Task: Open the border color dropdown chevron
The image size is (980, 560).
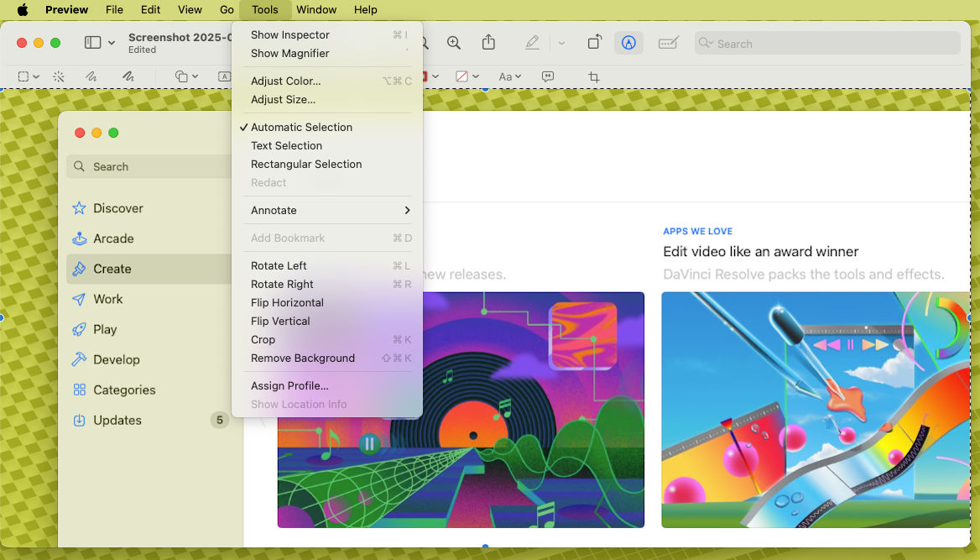Action: pyautogui.click(x=435, y=76)
